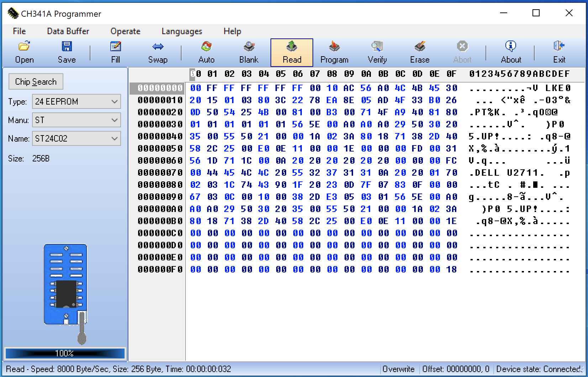Click byte EA in row 00000010

coord(332,100)
